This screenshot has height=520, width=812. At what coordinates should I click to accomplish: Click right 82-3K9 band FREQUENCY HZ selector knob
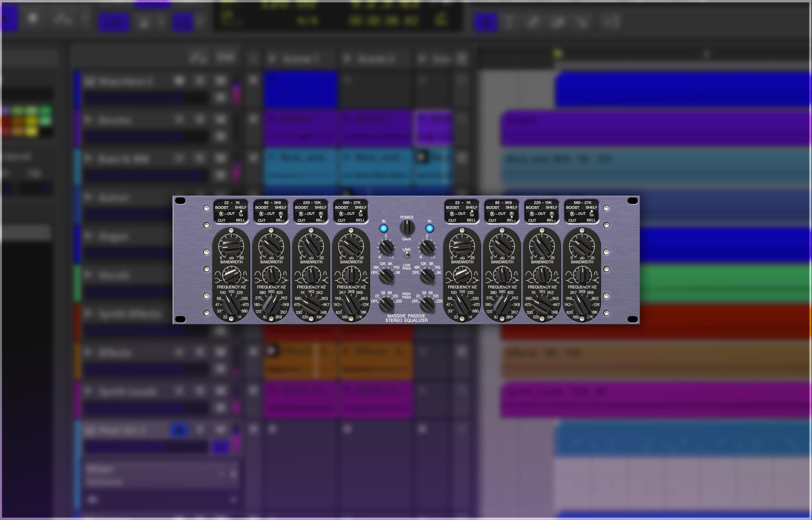(x=502, y=305)
